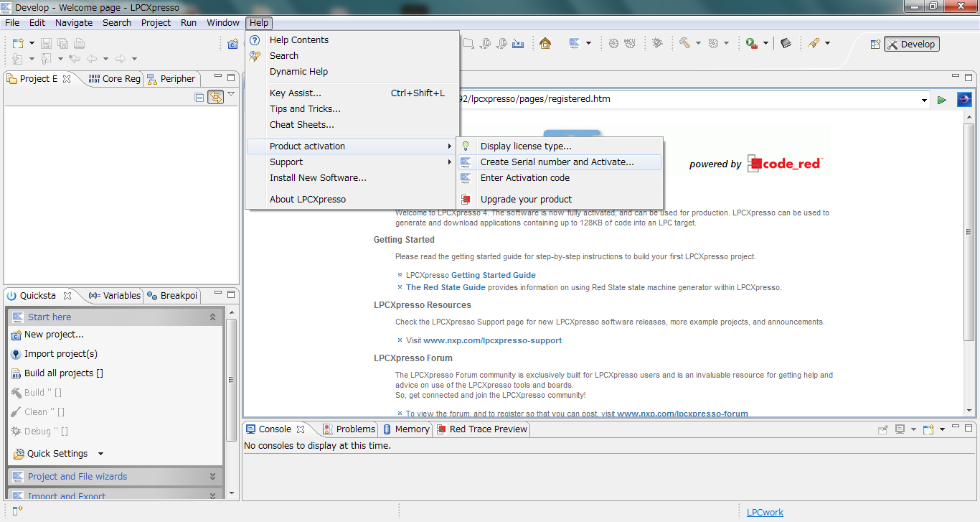Switch to the Peripher tab
Image resolution: width=980 pixels, height=522 pixels.
(171, 79)
